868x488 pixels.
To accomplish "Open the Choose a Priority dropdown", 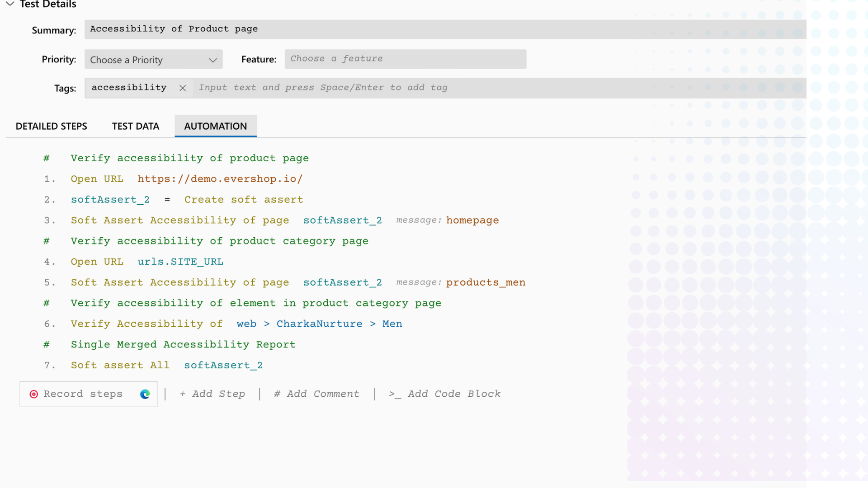I will pos(153,60).
